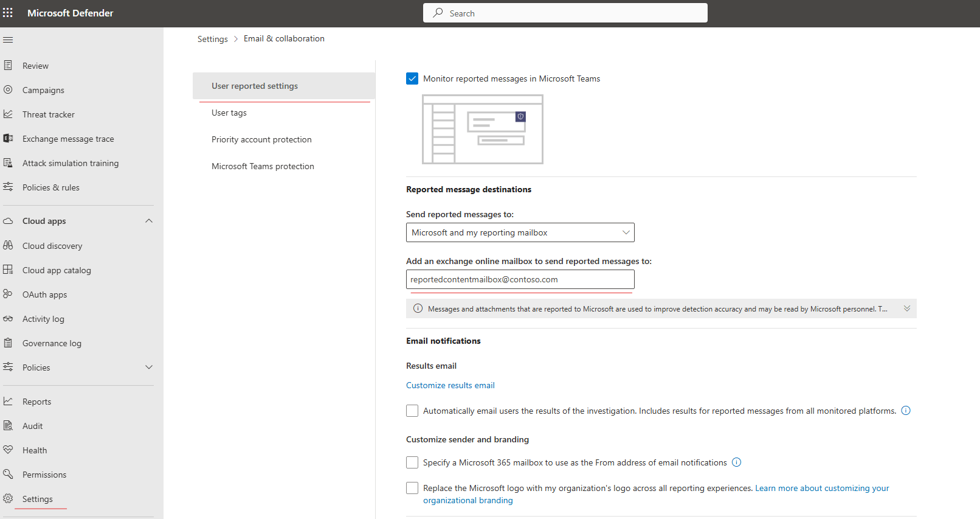The width and height of the screenshot is (980, 519).
Task: Select User reported settings tab
Action: [x=284, y=86]
